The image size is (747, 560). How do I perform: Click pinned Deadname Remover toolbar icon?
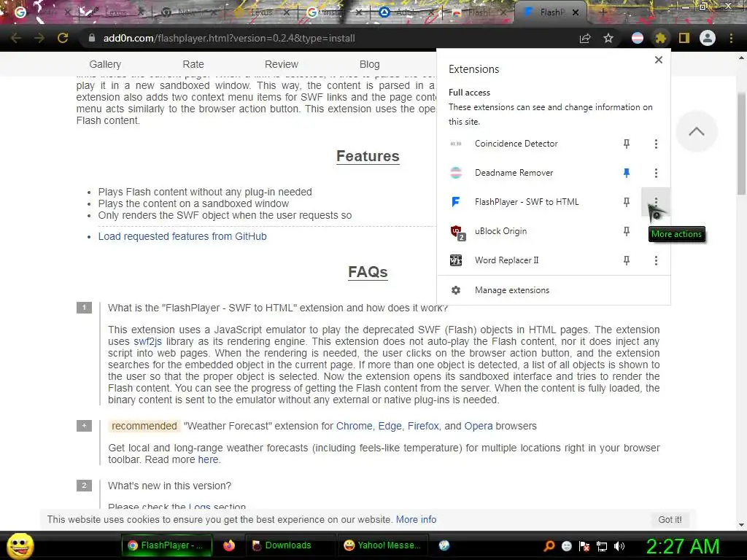tap(638, 38)
